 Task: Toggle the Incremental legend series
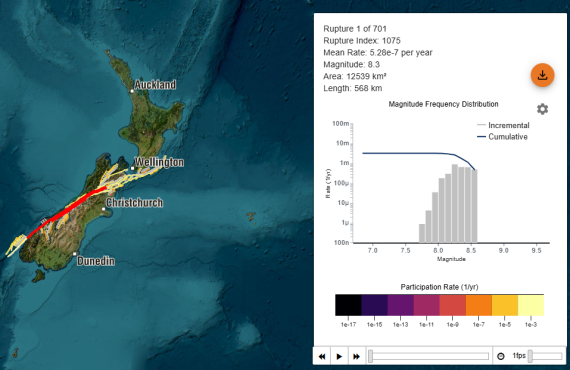click(503, 125)
